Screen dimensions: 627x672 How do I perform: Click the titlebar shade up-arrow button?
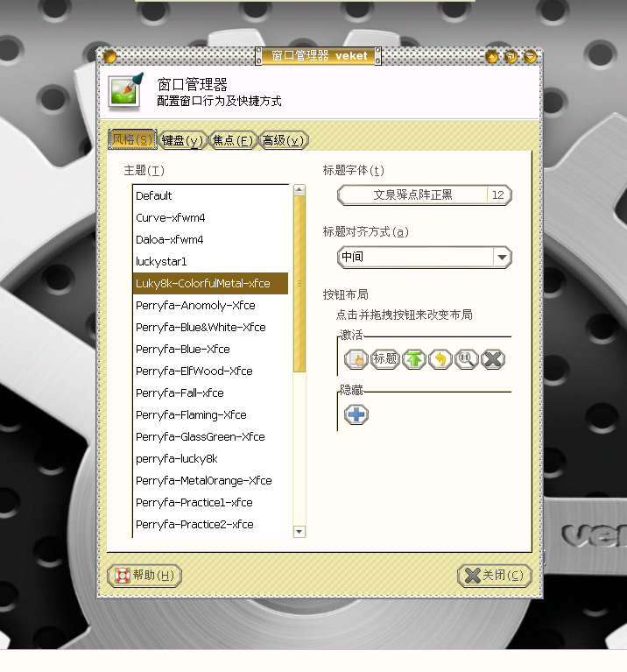491,56
